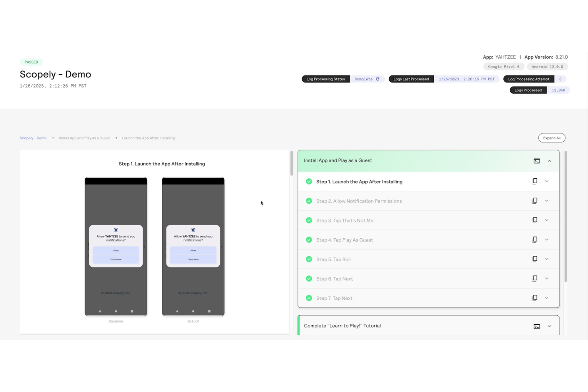The height and width of the screenshot is (392, 588).
Task: Click the device icon next to Step 5 Tap Roll
Action: point(534,259)
